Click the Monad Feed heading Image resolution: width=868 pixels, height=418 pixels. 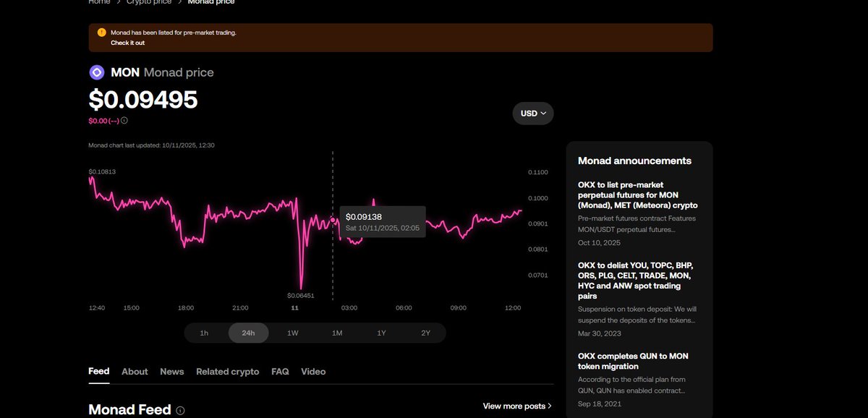coord(129,410)
